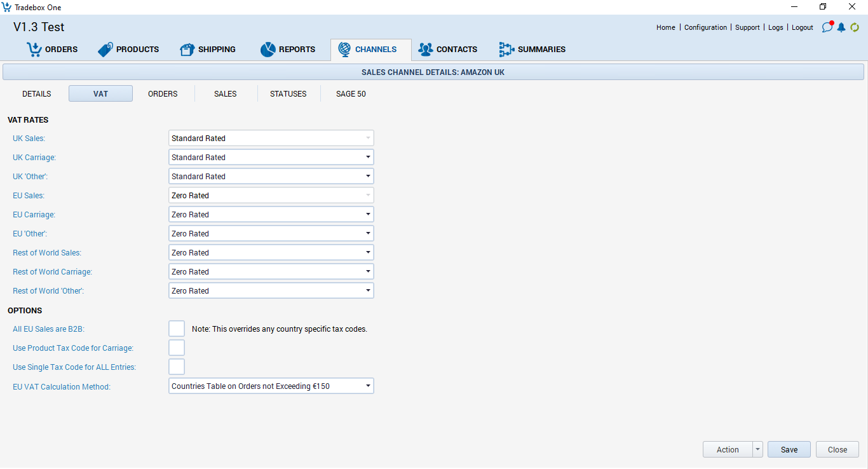Click the Logout link
The width and height of the screenshot is (868, 469).
click(x=803, y=27)
